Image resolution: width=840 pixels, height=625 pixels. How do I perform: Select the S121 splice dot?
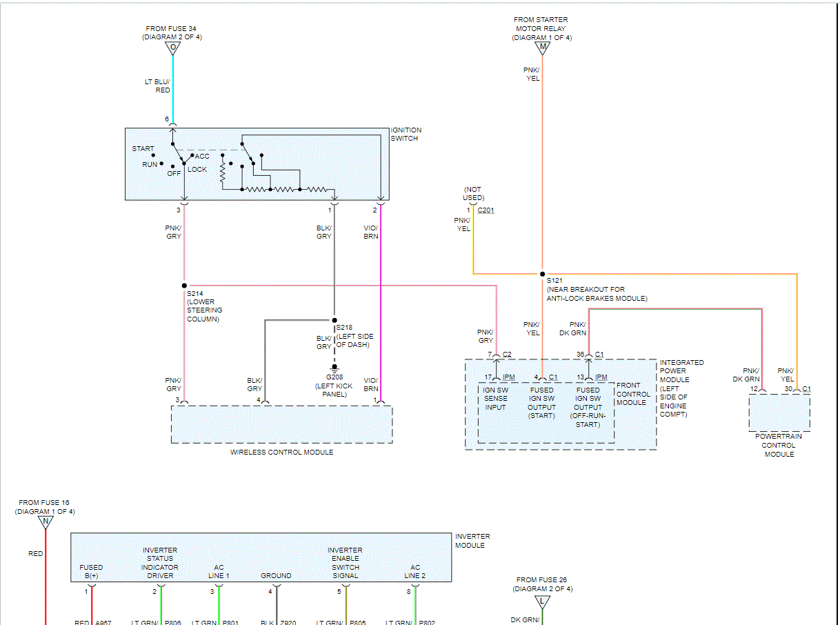pyautogui.click(x=542, y=273)
